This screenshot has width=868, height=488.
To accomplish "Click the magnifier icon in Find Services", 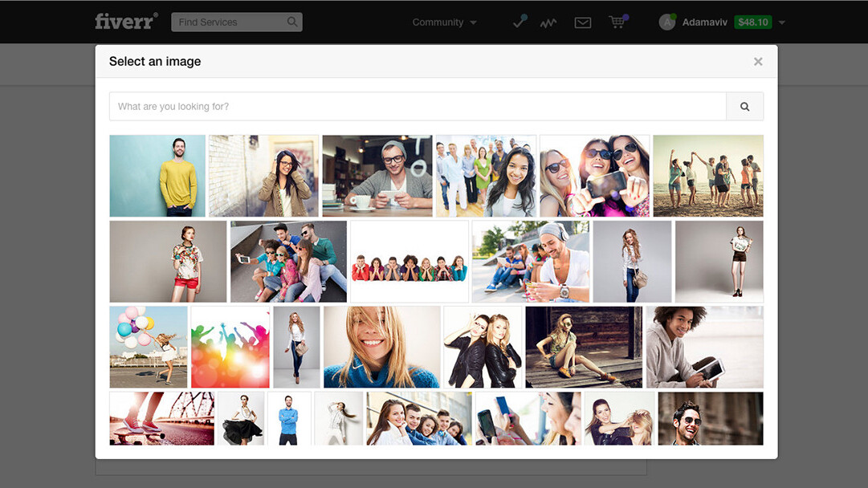I will 292,22.
